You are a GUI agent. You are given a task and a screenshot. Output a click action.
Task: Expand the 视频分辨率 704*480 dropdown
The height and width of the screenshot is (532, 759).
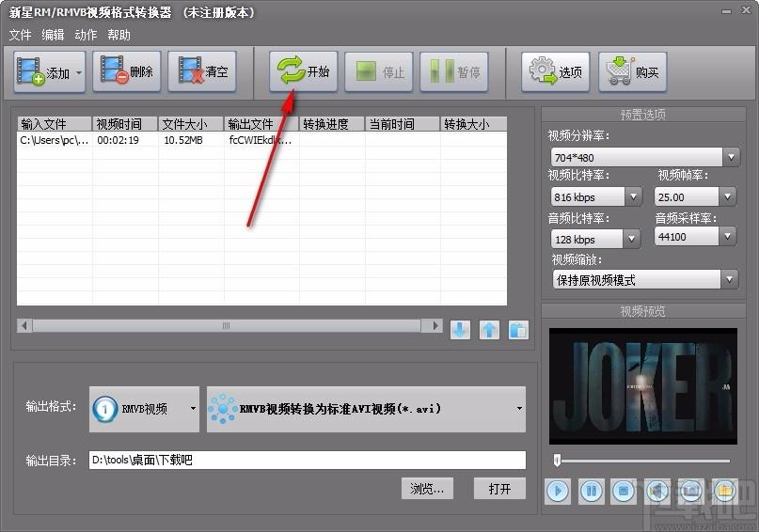(x=731, y=157)
